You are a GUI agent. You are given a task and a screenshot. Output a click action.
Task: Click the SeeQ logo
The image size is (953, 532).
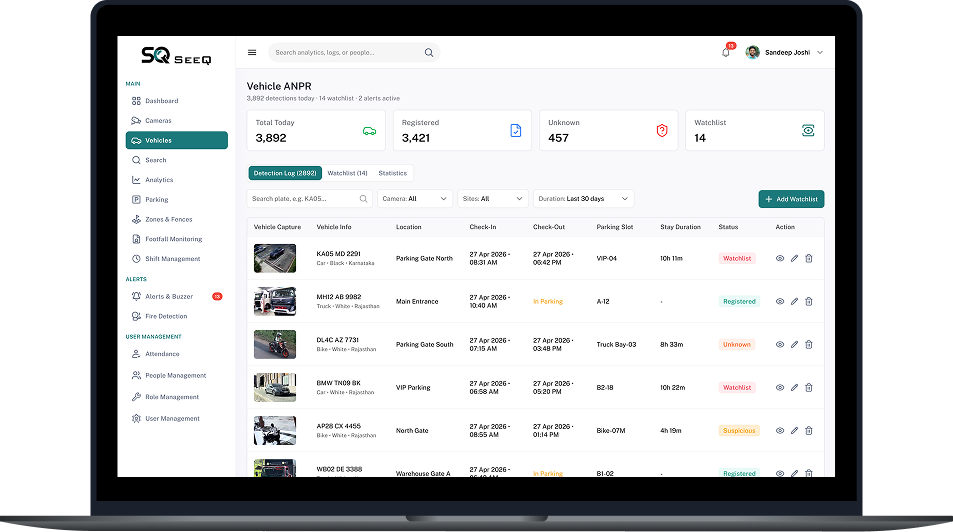[176, 55]
